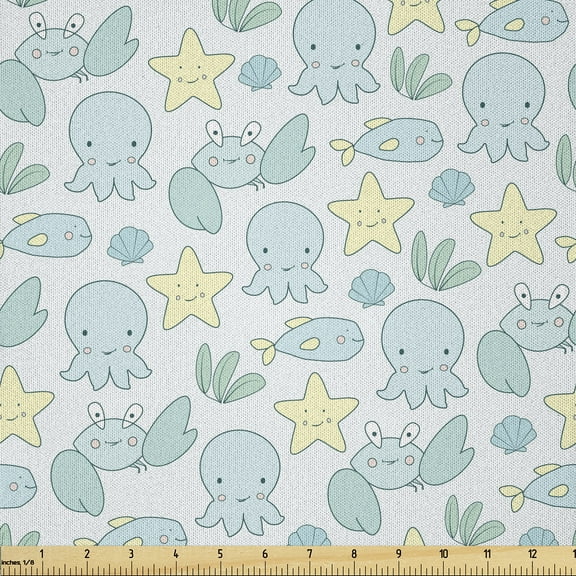Click the number 6 on the ruler
This screenshot has height=576, width=576.
pyautogui.click(x=265, y=554)
